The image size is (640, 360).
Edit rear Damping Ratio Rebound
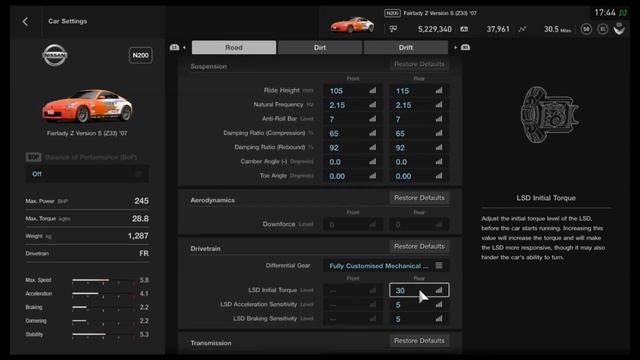(419, 148)
